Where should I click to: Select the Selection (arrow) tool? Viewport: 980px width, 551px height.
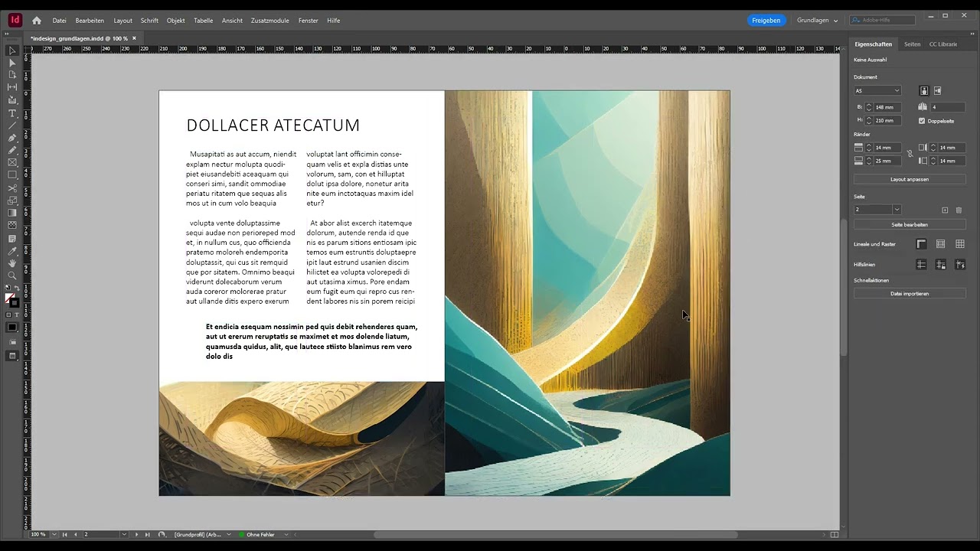(x=12, y=51)
